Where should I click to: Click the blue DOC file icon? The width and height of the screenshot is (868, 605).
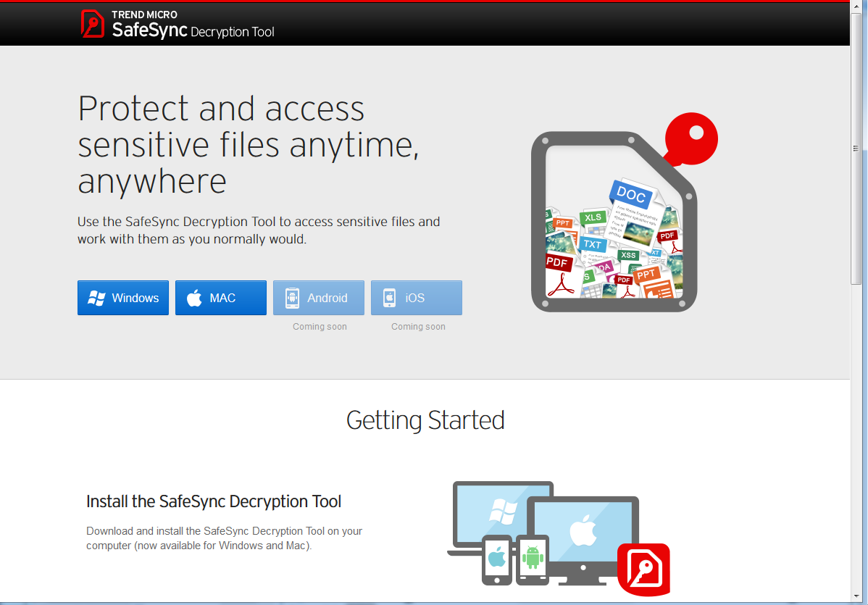click(x=630, y=194)
